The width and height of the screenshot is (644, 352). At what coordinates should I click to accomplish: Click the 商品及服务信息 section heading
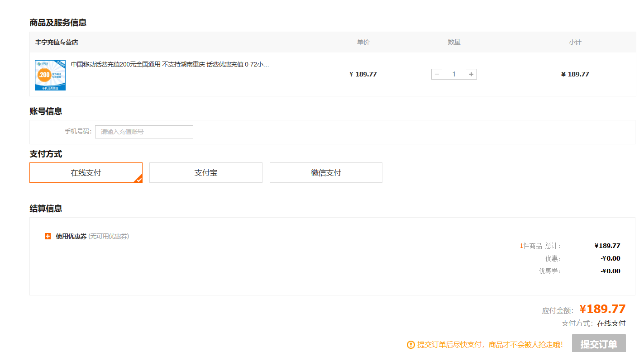pyautogui.click(x=58, y=23)
